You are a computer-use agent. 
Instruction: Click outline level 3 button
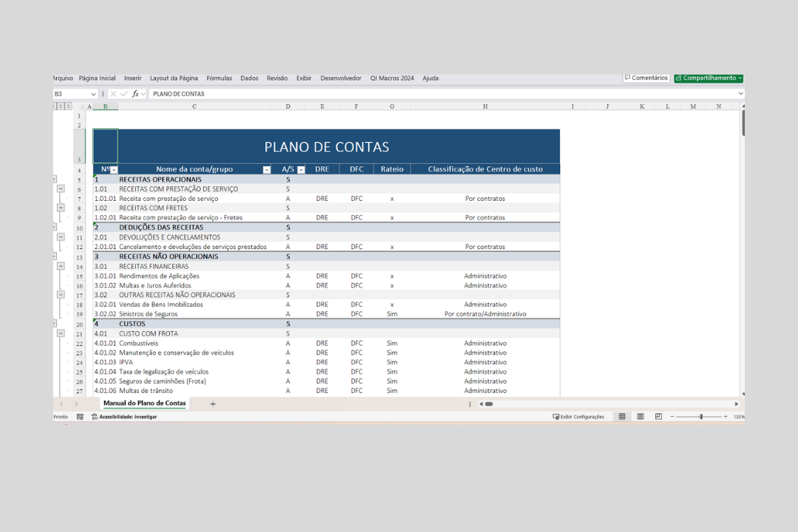click(x=68, y=106)
